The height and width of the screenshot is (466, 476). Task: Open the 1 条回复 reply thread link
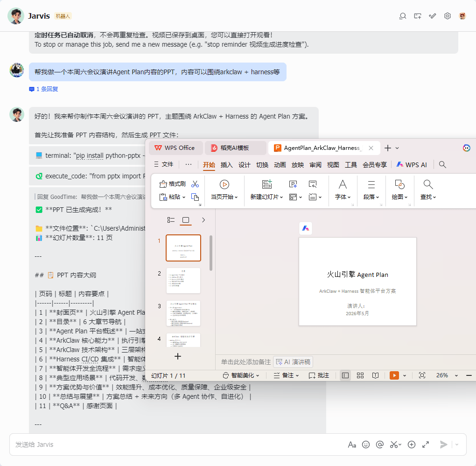click(x=43, y=89)
